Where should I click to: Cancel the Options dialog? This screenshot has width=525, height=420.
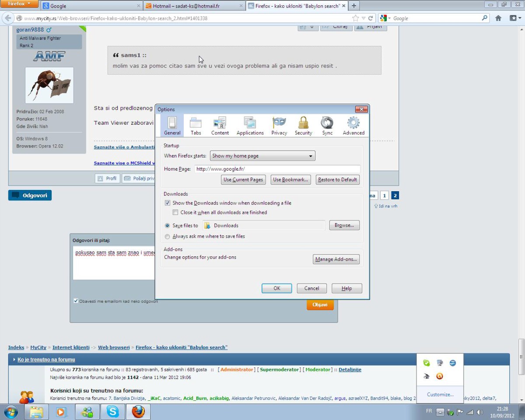coord(311,288)
